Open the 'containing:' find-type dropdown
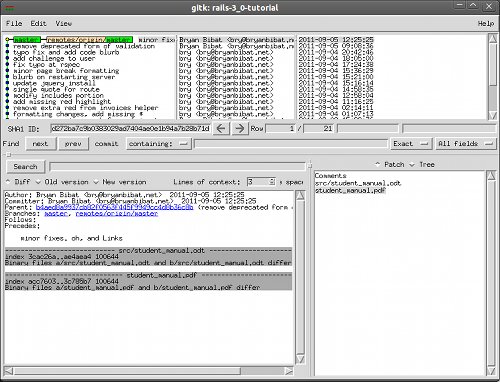The image size is (500, 382). click(x=158, y=144)
